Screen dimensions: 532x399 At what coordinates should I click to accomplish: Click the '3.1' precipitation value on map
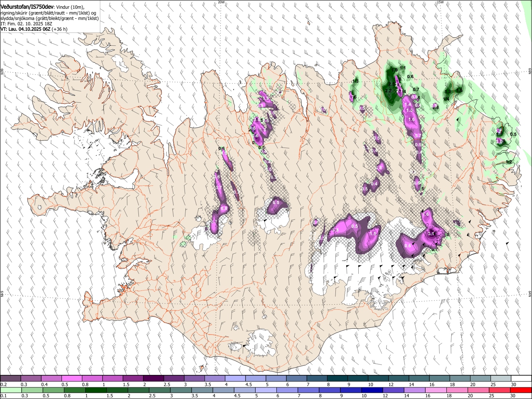click(x=431, y=234)
